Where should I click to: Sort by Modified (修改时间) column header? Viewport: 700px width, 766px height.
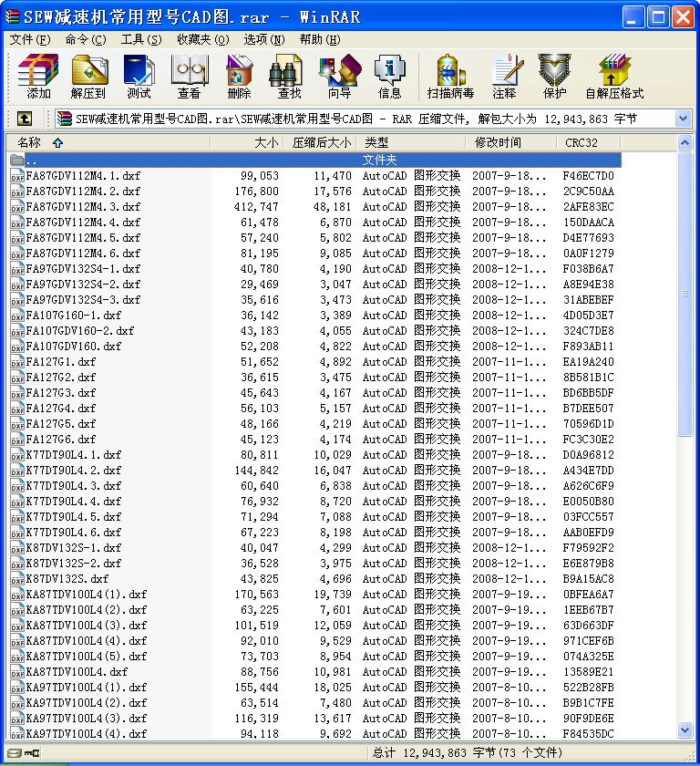[510, 142]
